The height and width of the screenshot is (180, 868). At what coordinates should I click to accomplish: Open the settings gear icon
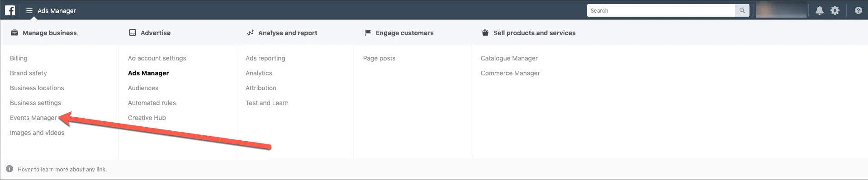(x=835, y=10)
